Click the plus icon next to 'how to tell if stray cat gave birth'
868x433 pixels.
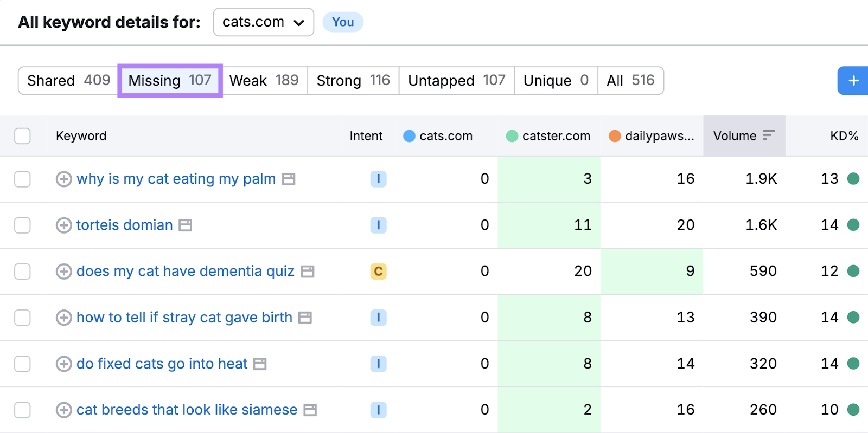pos(64,318)
